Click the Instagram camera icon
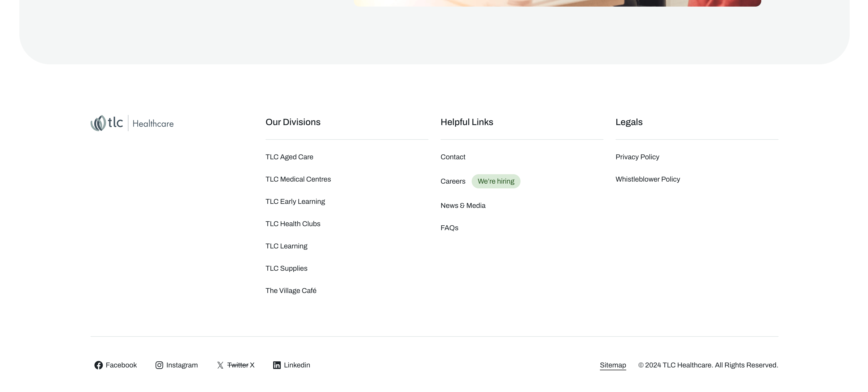This screenshot has width=868, height=392. (159, 365)
